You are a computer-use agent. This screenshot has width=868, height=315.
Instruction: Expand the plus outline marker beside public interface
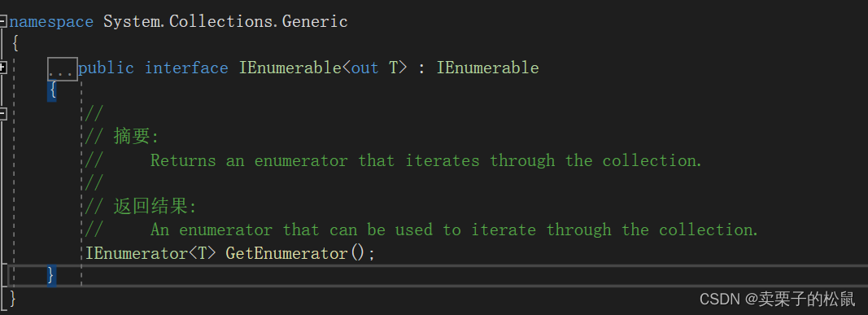(x=2, y=68)
